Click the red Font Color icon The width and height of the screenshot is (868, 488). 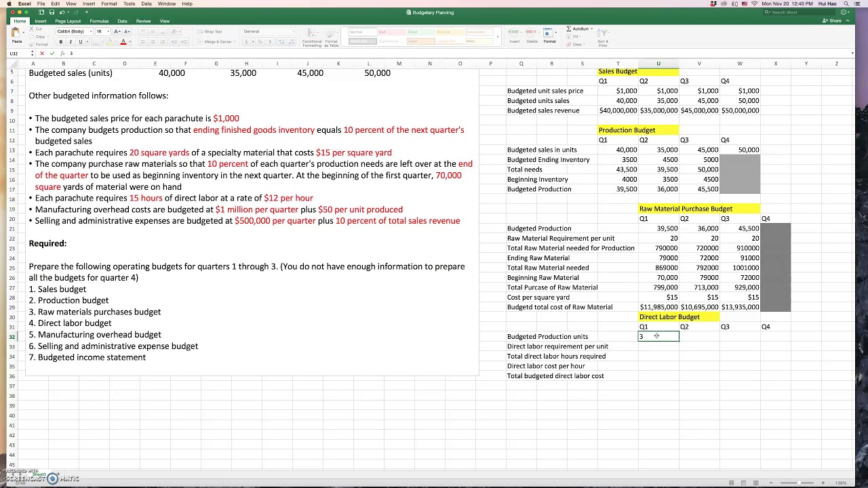[123, 42]
